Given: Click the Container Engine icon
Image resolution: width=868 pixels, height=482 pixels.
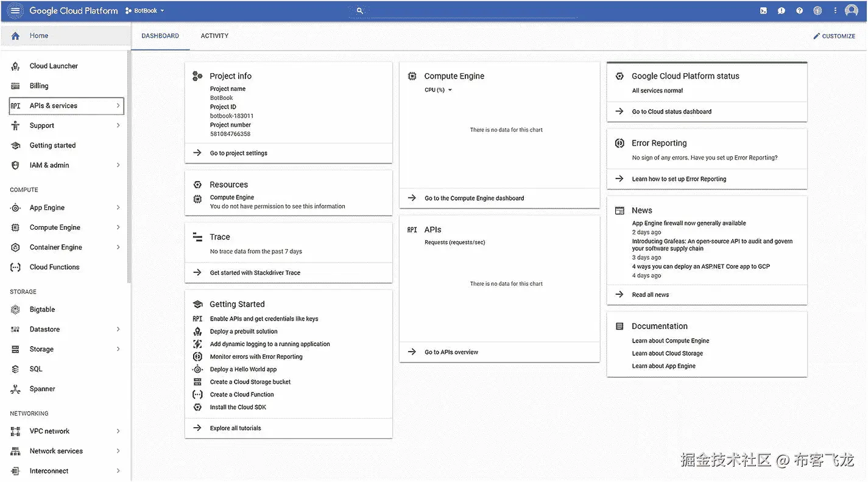Looking at the screenshot, I should click(16, 247).
